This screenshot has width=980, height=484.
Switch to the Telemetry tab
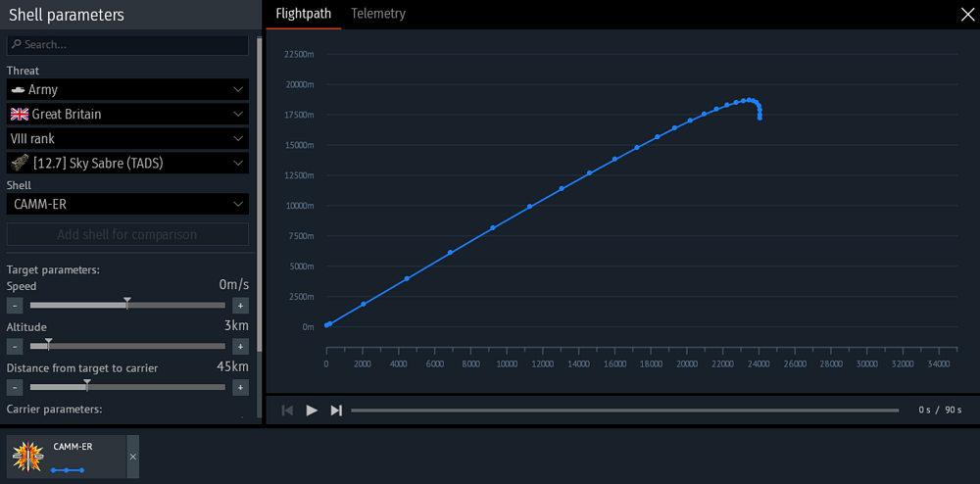point(378,14)
